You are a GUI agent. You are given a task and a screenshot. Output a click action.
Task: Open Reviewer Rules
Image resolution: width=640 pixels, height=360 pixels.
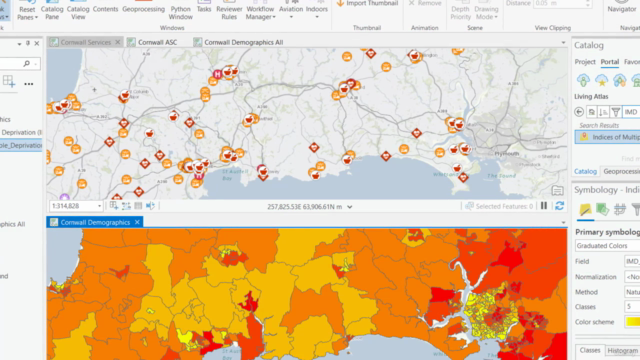coord(229,10)
